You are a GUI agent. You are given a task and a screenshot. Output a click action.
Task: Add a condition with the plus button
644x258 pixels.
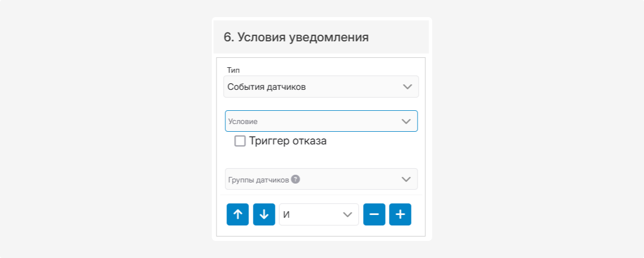pyautogui.click(x=400, y=214)
